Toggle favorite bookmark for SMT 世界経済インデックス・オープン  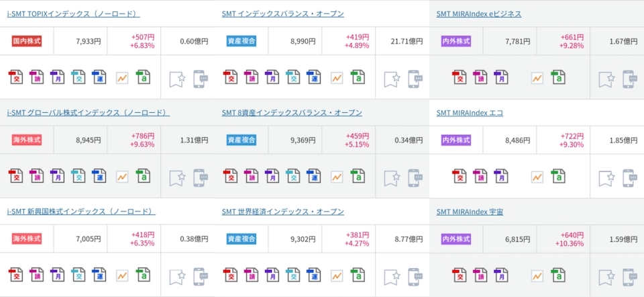coord(392,277)
